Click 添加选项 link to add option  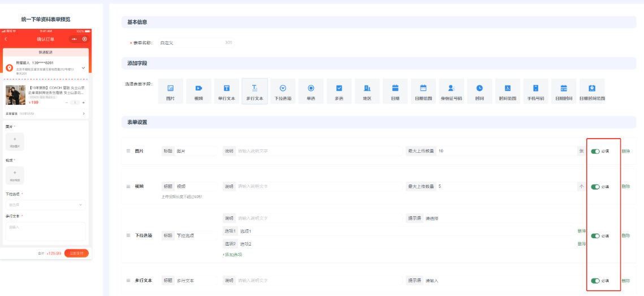click(232, 255)
